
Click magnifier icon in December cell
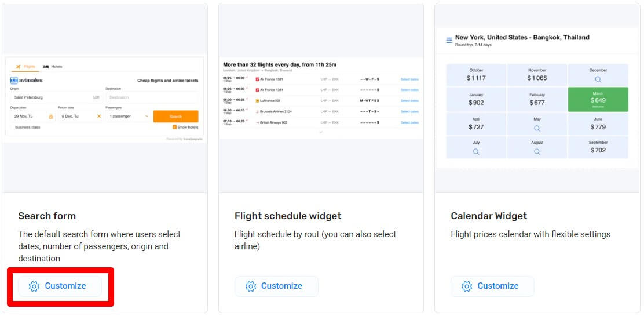click(x=598, y=79)
